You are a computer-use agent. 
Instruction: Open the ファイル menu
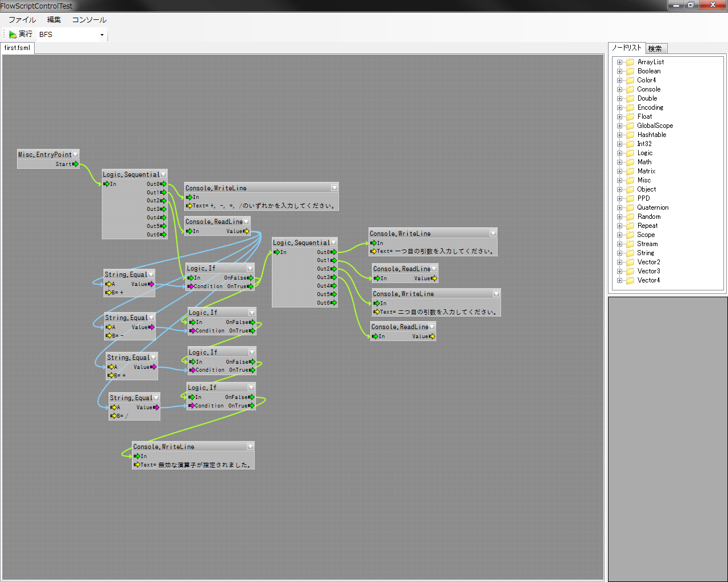coord(22,20)
